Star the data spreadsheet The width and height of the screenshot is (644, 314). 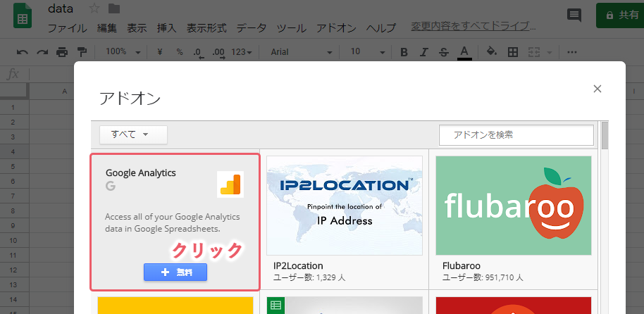tap(94, 8)
